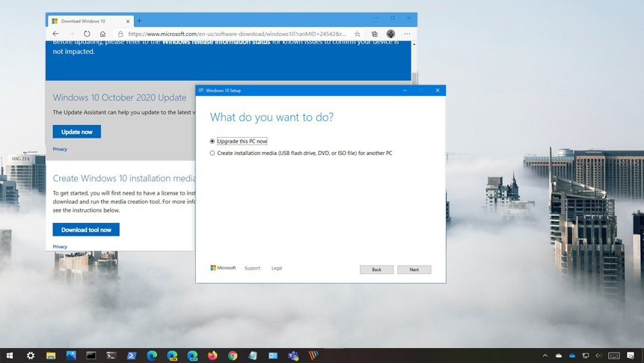Viewport: 644px width, 363px height.
Task: Choose 'Create installation media' radio option
Action: click(212, 153)
